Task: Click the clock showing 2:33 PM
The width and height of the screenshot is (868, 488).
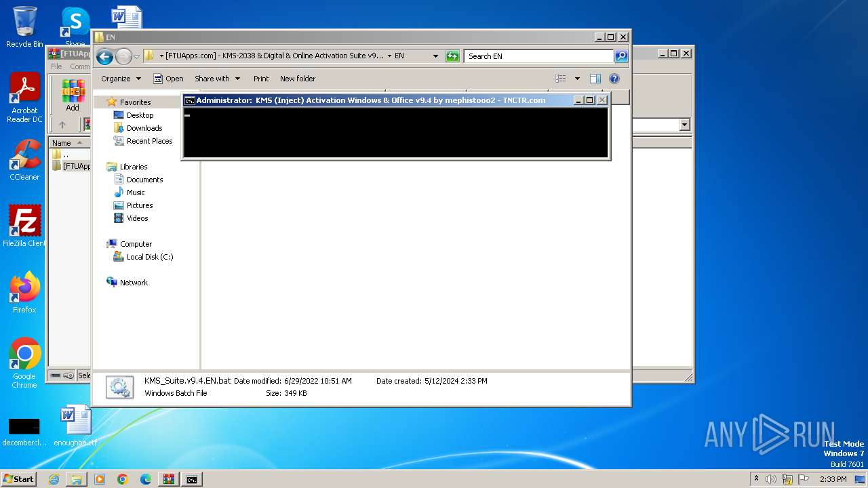Action: pos(833,479)
